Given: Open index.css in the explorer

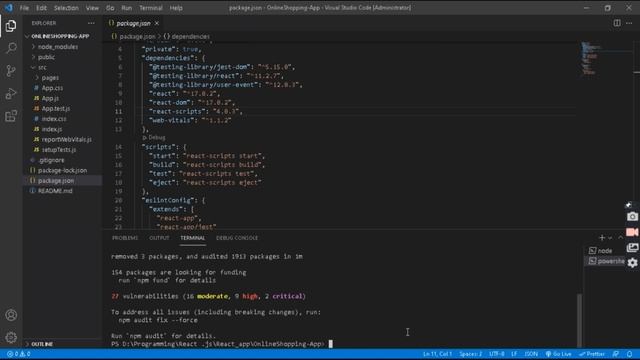Looking at the screenshot, I should click(x=54, y=119).
